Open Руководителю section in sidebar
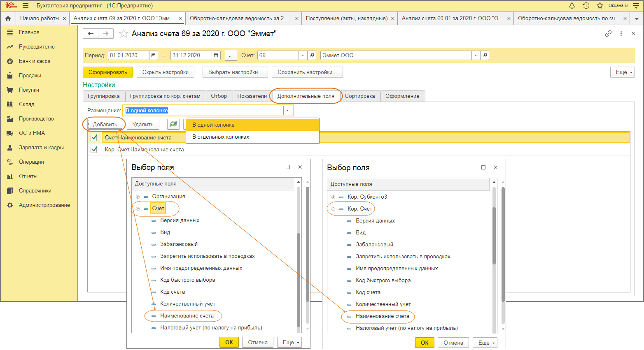 click(37, 47)
